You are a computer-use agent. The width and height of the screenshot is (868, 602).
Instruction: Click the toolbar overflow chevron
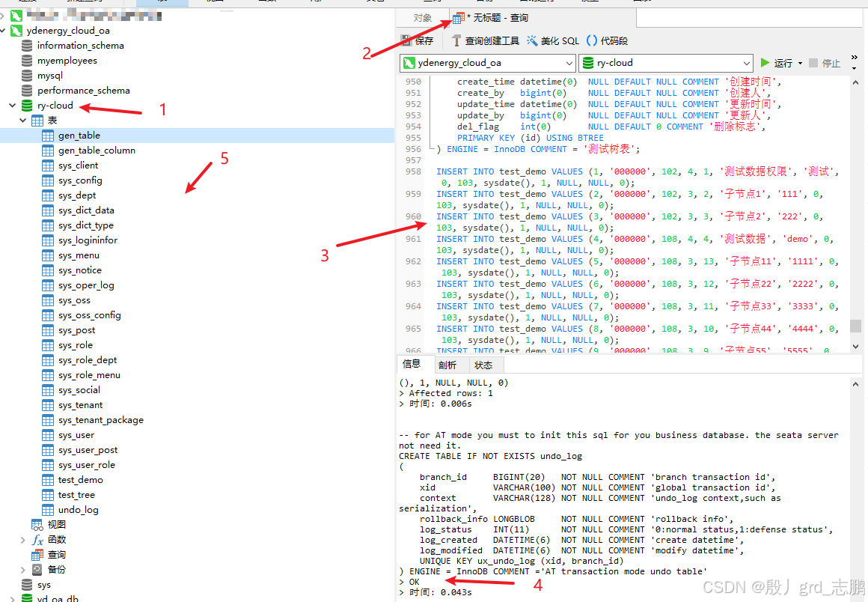point(855,58)
